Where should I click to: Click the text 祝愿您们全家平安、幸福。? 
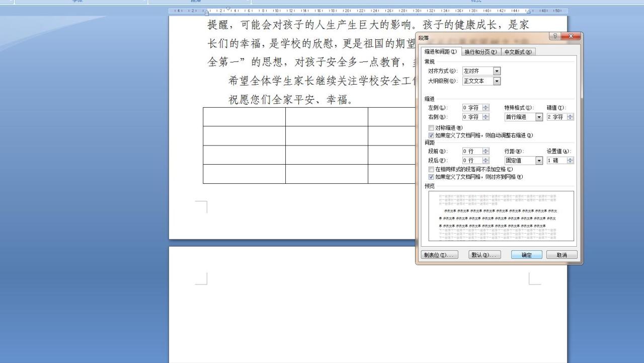(291, 100)
